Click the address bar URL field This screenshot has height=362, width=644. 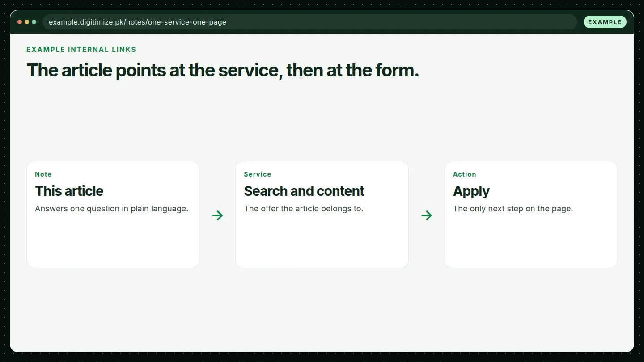(x=309, y=22)
